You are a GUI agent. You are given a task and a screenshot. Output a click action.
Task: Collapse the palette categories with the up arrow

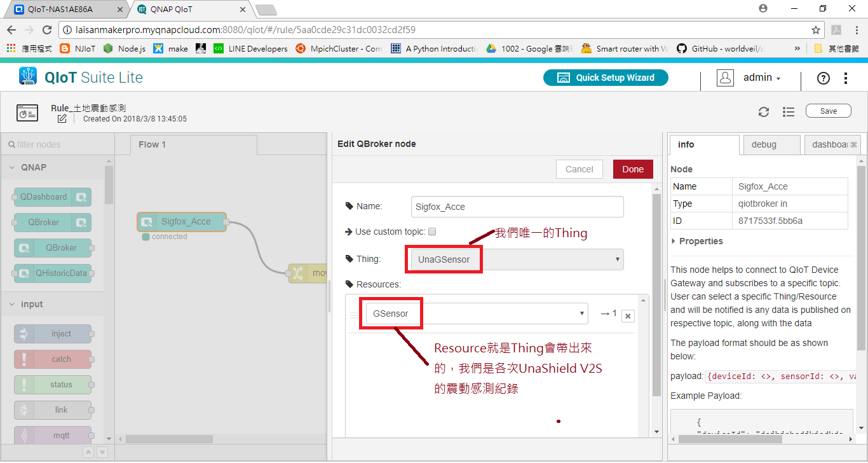[x=88, y=452]
